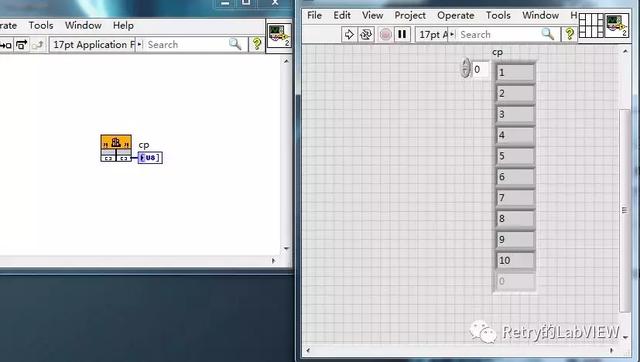Viewport: 640px width, 362px height.
Task: Click front panel horizontal scroll right arrow
Action: pyautogui.click(x=611, y=350)
